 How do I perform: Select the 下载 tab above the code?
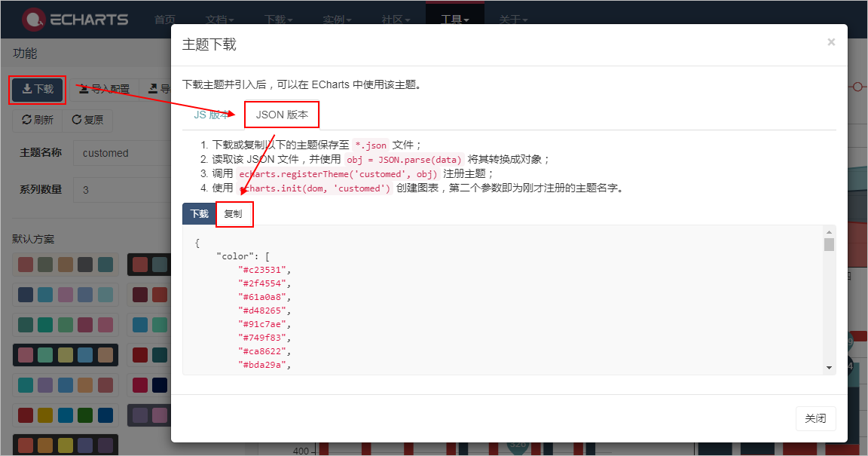coord(199,214)
